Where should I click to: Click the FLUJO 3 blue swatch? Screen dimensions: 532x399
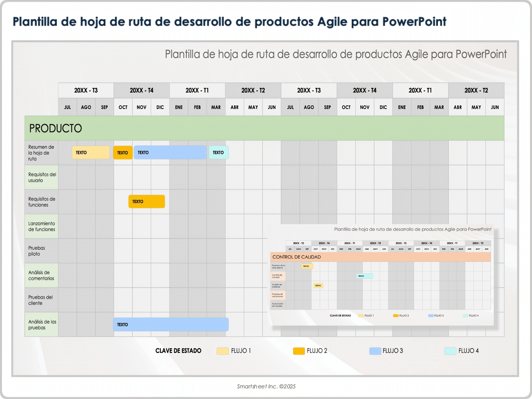375,351
